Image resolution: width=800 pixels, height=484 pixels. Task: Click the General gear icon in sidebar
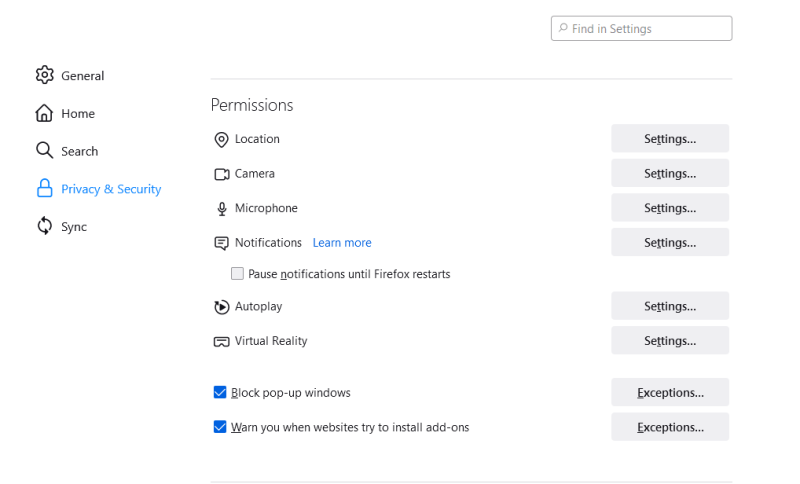(44, 75)
